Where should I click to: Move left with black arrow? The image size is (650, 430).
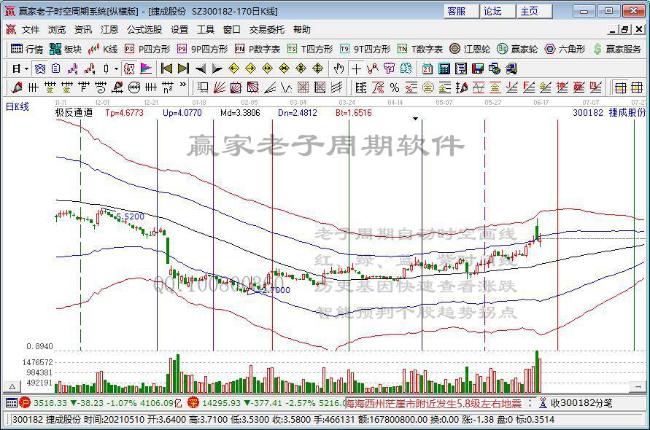pyautogui.click(x=200, y=69)
